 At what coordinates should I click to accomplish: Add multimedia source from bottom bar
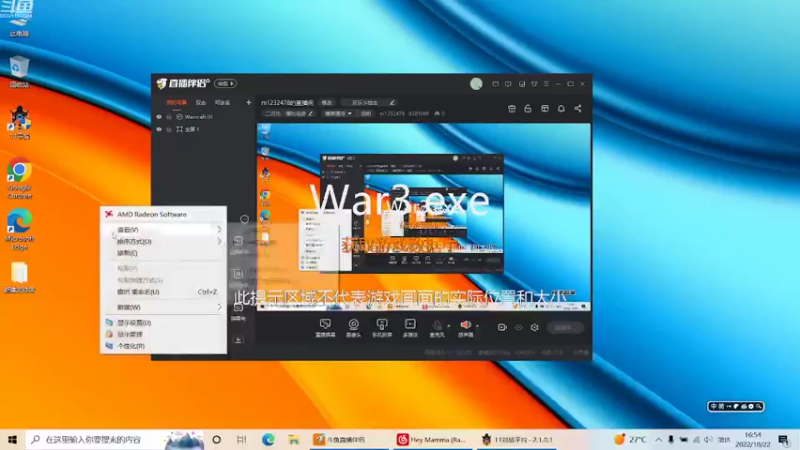point(410,328)
